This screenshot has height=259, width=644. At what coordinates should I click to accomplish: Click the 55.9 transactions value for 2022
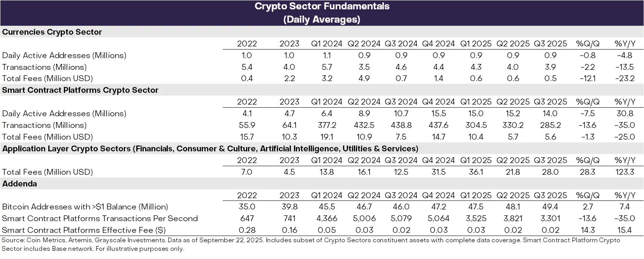[247, 125]
